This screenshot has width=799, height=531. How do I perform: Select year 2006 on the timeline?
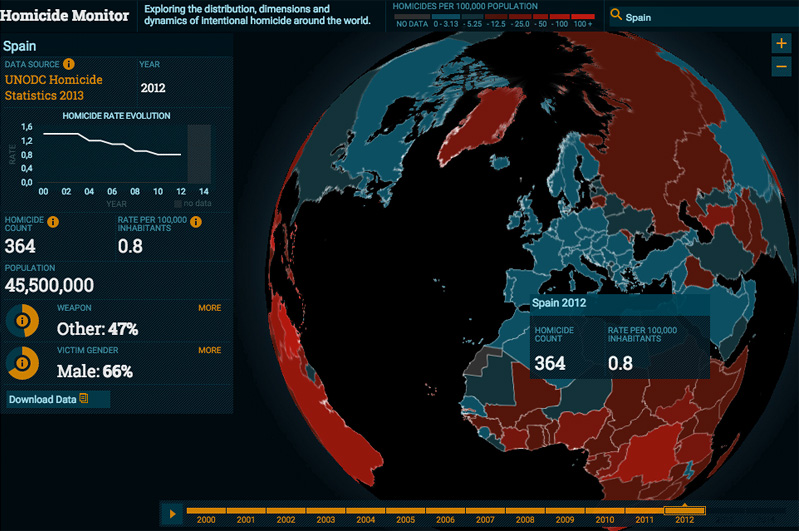pyautogui.click(x=445, y=515)
